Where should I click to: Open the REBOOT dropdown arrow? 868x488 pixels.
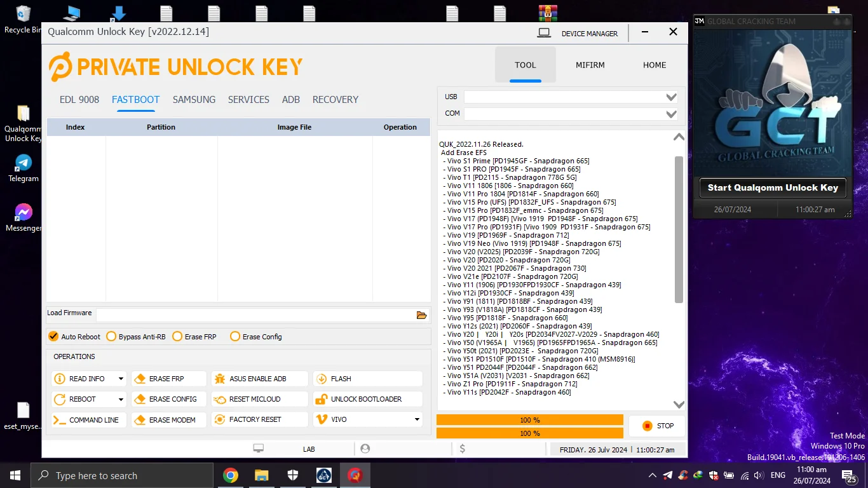pos(121,399)
